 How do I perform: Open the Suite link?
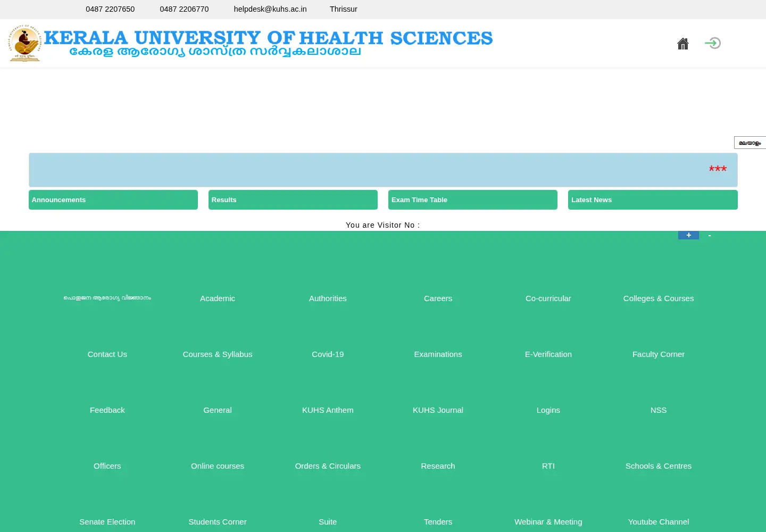coord(328,522)
